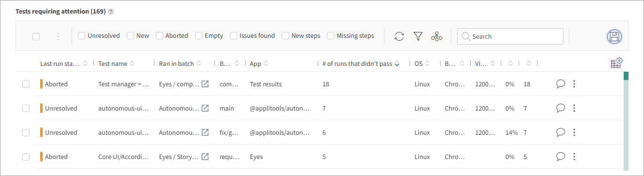Image resolution: width=644 pixels, height=176 pixels.
Task: Enable the Issues found checkbox
Action: coord(233,35)
